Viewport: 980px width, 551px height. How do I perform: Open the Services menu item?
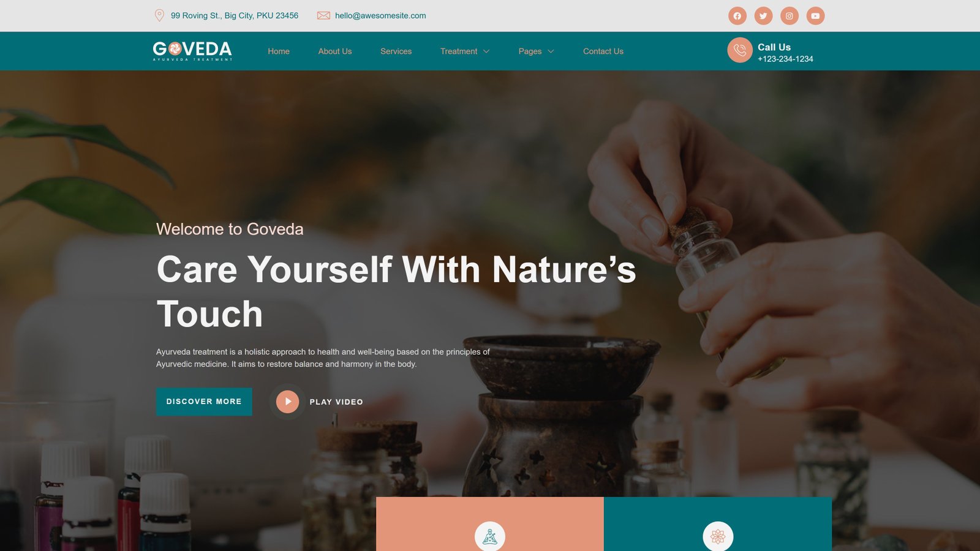click(x=396, y=51)
